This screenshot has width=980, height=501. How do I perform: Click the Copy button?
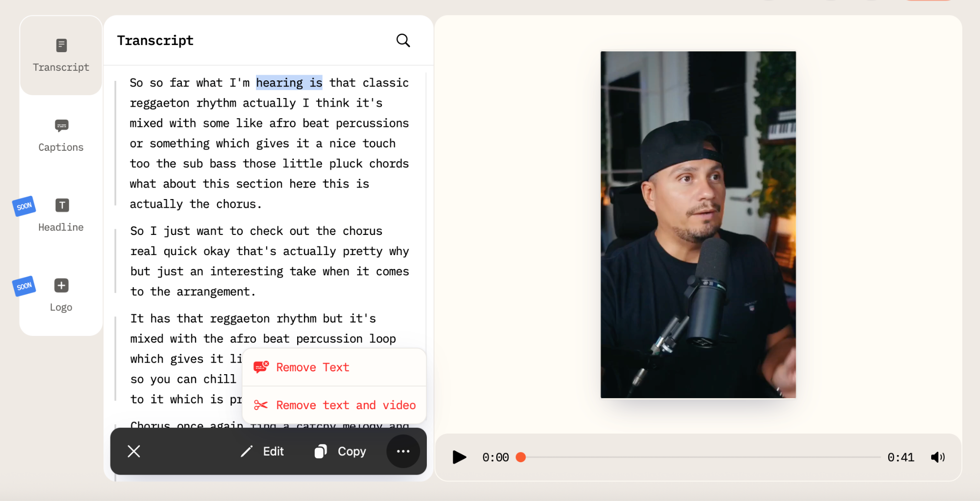click(x=340, y=451)
